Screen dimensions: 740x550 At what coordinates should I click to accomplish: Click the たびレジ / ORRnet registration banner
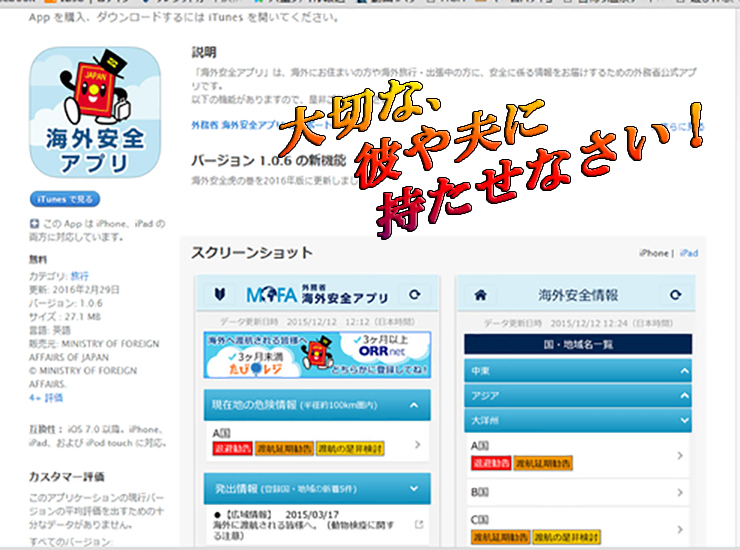click(x=317, y=355)
